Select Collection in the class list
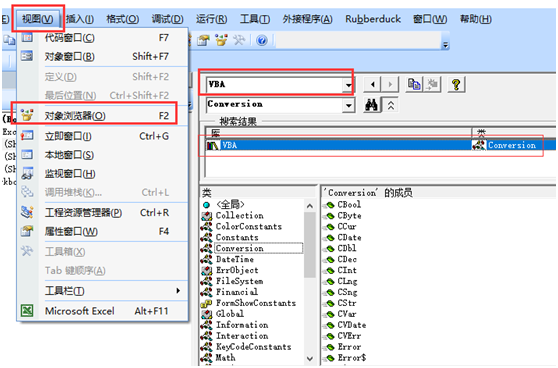Screen dimensions: 558x368 [x=240, y=215]
